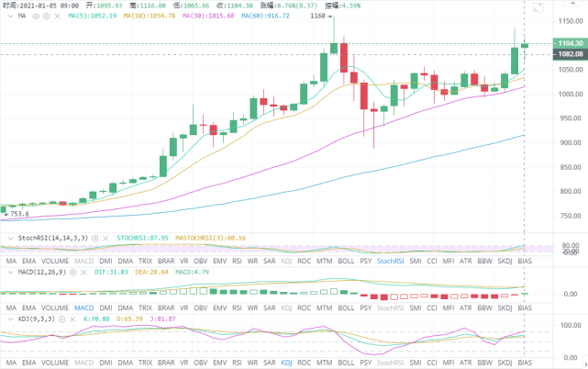This screenshot has height=369, width=588.
Task: Collapse the StochRSI panel chevron
Action: point(10,238)
